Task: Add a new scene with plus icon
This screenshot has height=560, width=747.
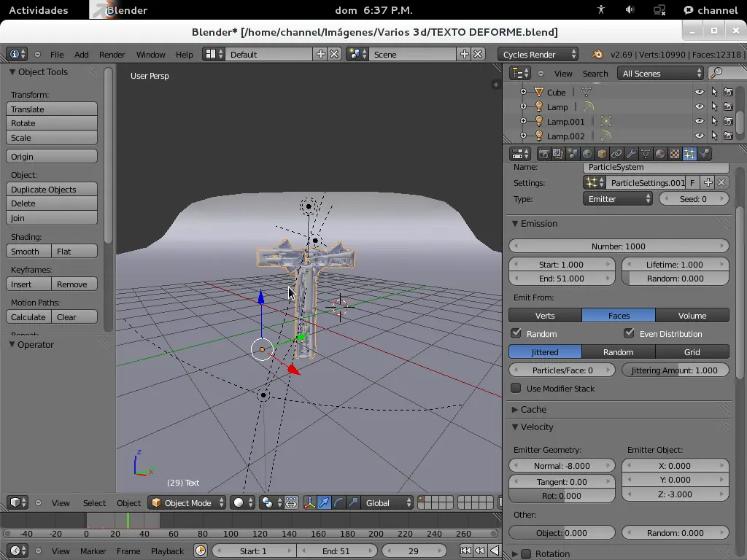Action: point(465,54)
